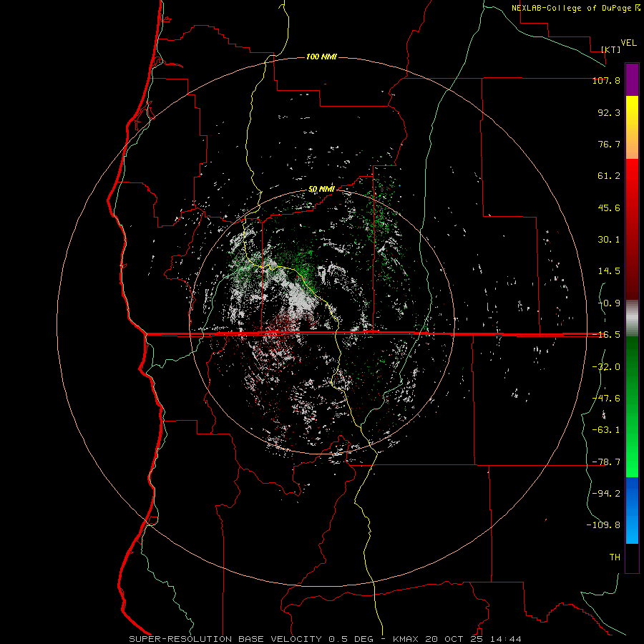The image size is (644, 644).
Task: Click the -109.8 velocity scale value
Action: [603, 525]
